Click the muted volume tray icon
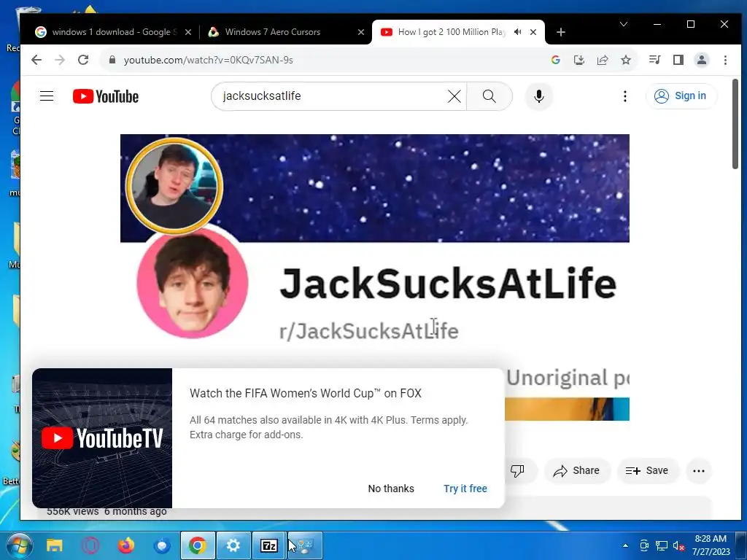The height and width of the screenshot is (560, 747). pos(678,545)
